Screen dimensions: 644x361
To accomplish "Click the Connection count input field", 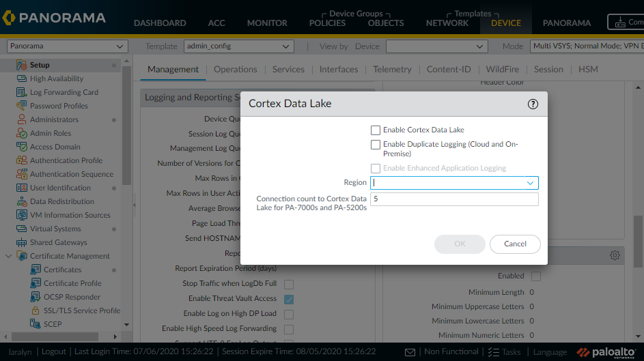I will click(454, 199).
